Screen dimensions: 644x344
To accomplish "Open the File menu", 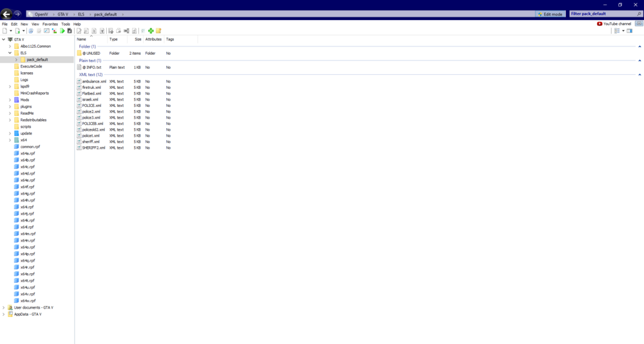I will tap(5, 24).
